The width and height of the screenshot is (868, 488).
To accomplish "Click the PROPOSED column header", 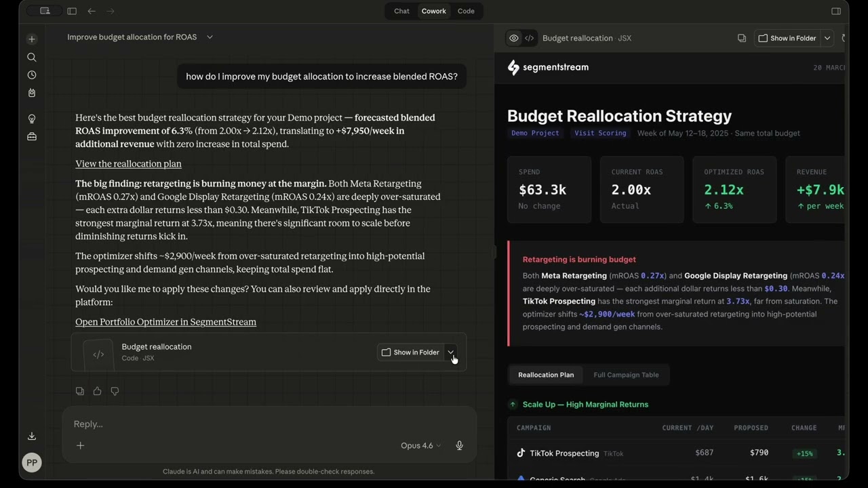I will 751,428.
